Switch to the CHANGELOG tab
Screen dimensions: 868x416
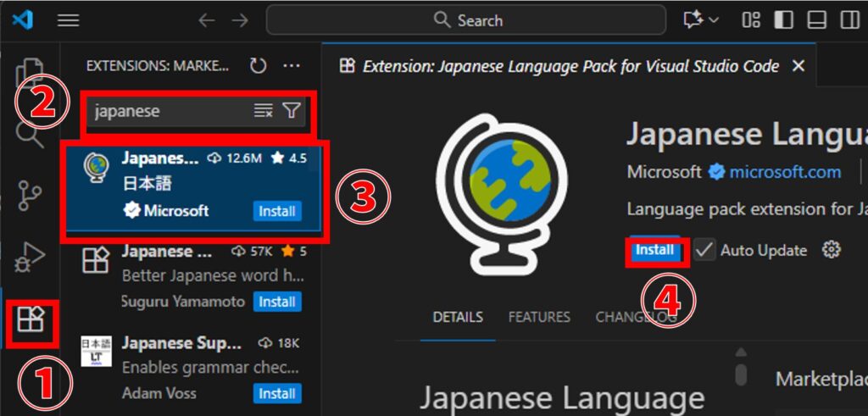pyautogui.click(x=636, y=318)
